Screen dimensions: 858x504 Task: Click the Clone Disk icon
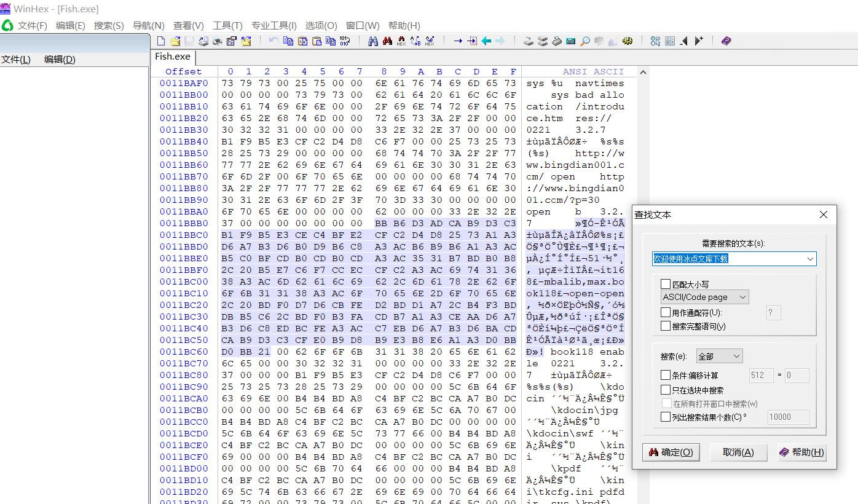tap(529, 41)
